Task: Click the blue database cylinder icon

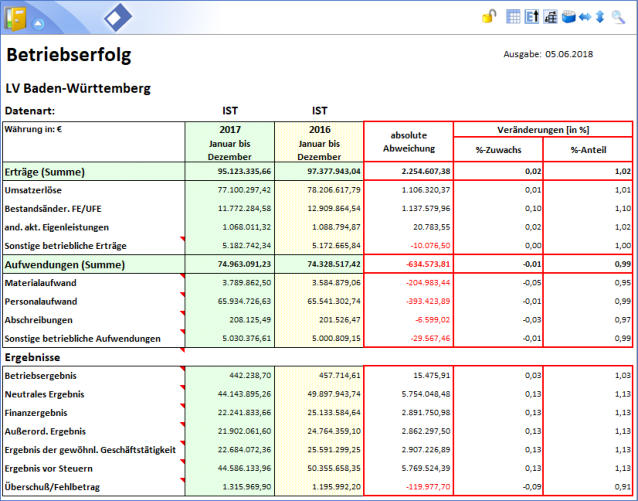Action: [567, 16]
